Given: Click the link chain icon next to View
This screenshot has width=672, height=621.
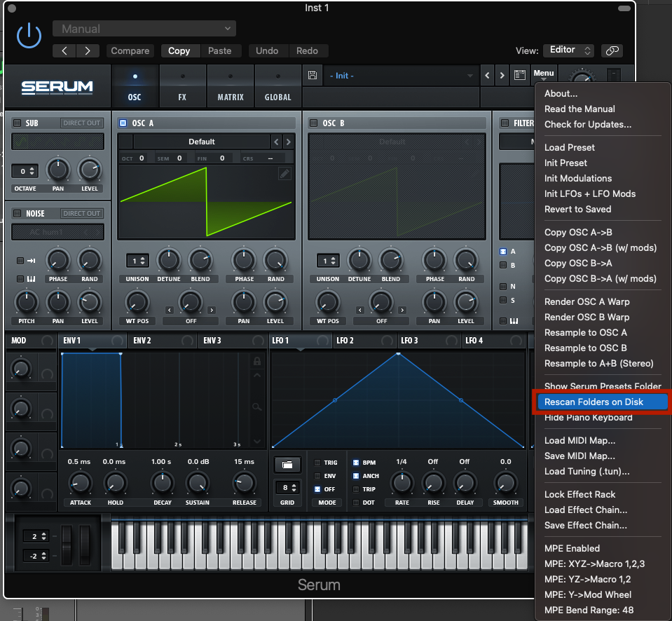Looking at the screenshot, I should click(612, 50).
